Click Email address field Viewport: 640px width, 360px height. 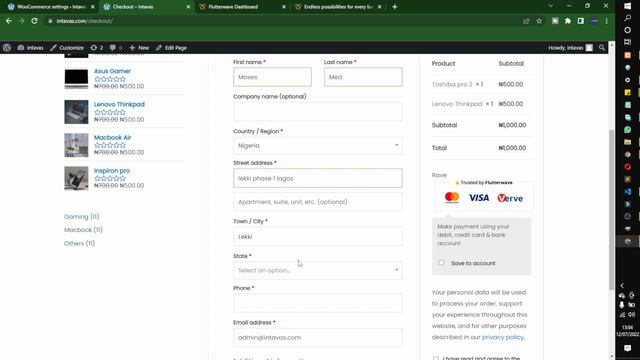tap(318, 338)
